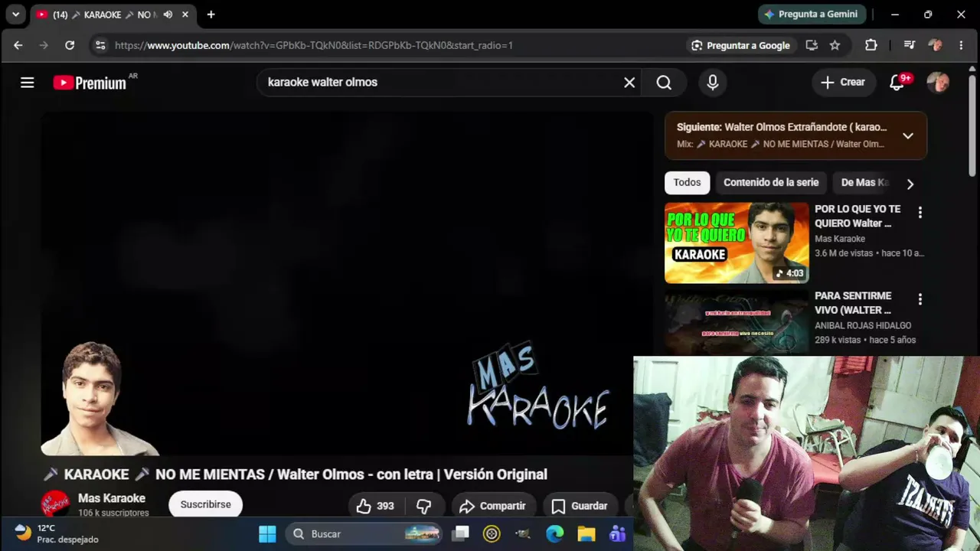
Task: Open Task View on the taskbar
Action: (x=460, y=534)
